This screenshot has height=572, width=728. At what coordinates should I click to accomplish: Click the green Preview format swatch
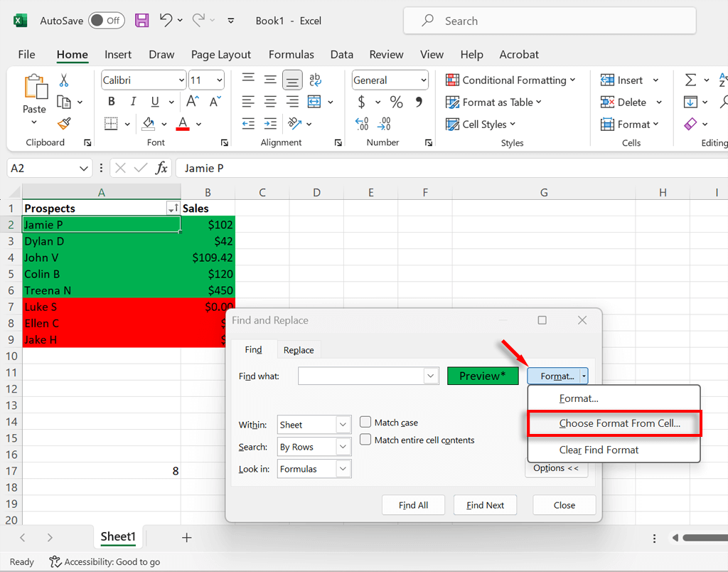coord(483,376)
